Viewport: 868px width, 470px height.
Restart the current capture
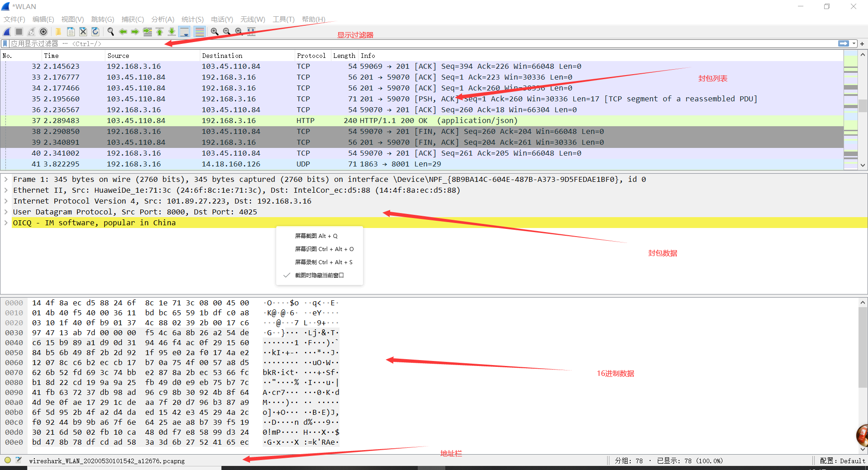[31, 32]
